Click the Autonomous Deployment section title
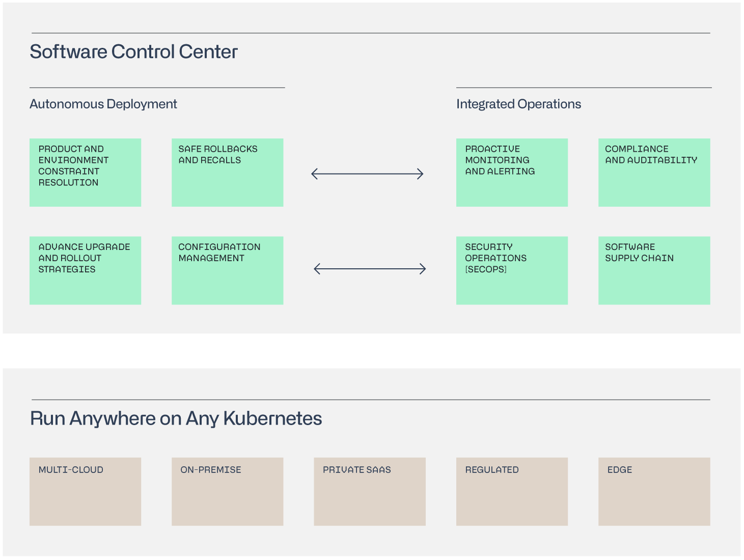Viewport: 744px width, 560px height. 103,104
